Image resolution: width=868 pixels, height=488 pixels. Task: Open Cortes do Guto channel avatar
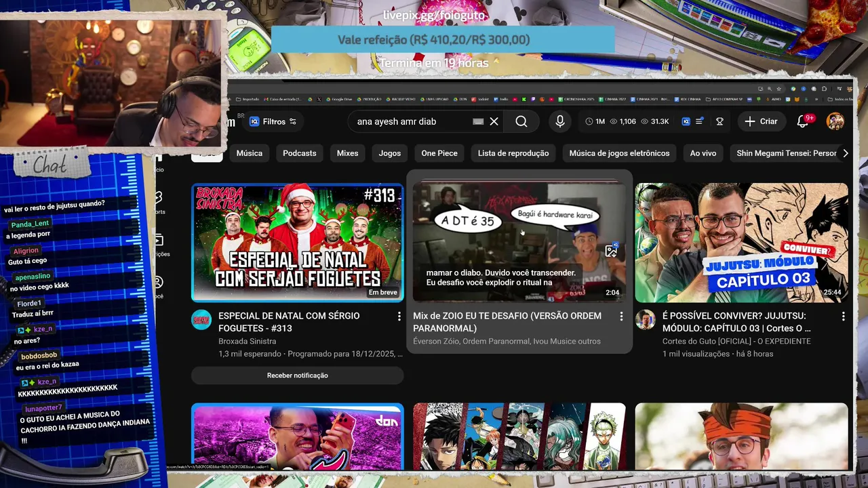[646, 320]
